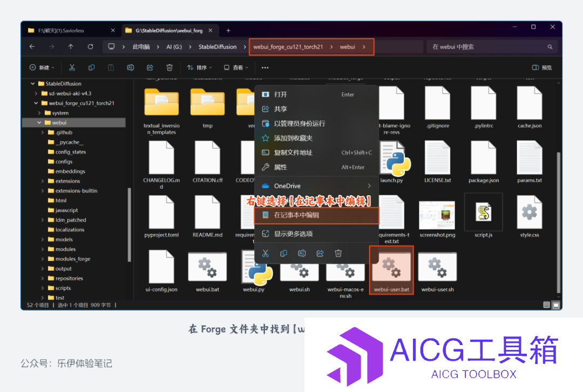
Task: Collapse the StableDiffusion tree node
Action: (x=33, y=84)
